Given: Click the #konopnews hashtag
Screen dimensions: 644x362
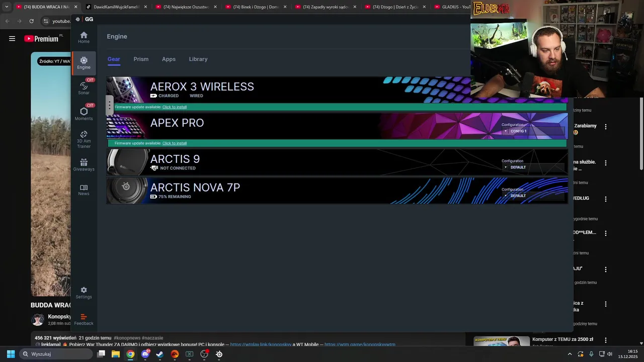Looking at the screenshot, I should coord(126,338).
